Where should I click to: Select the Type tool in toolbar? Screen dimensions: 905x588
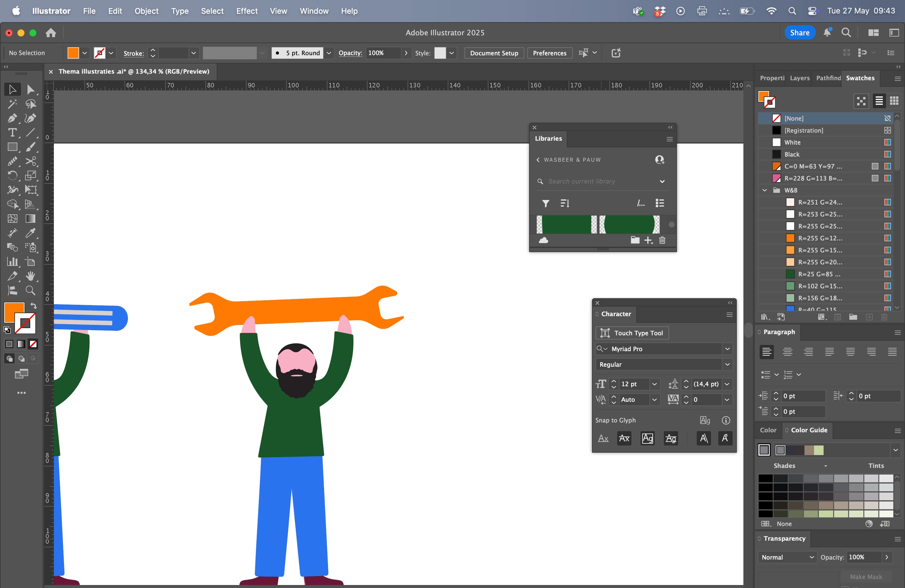click(12, 133)
